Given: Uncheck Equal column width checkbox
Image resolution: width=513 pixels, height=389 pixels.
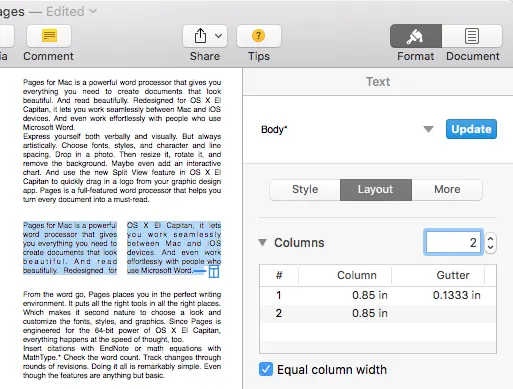Looking at the screenshot, I should tap(266, 369).
